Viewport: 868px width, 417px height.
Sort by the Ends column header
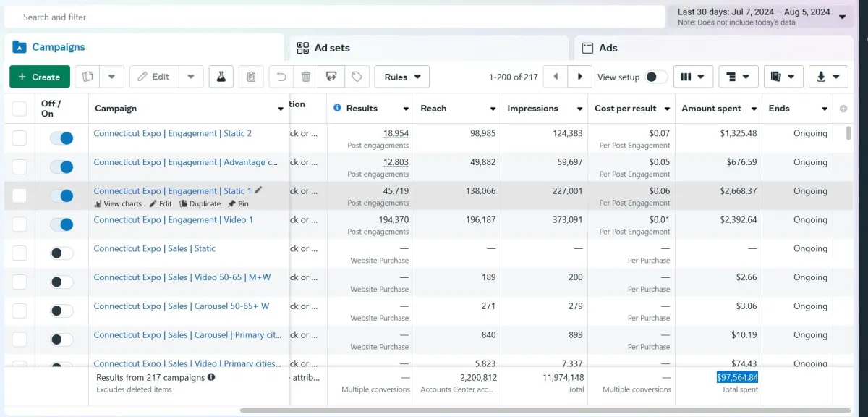point(779,109)
